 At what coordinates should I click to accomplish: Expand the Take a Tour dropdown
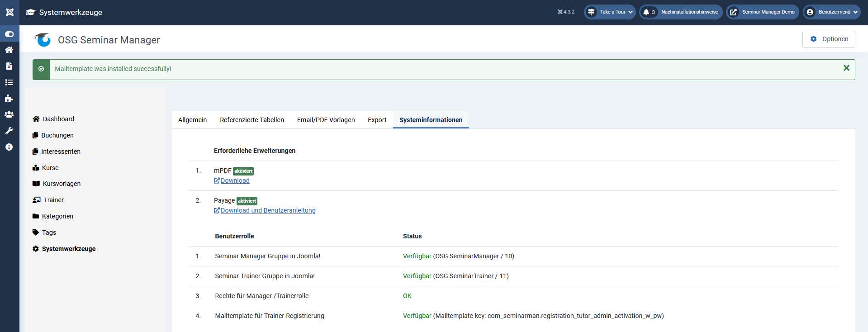point(610,12)
